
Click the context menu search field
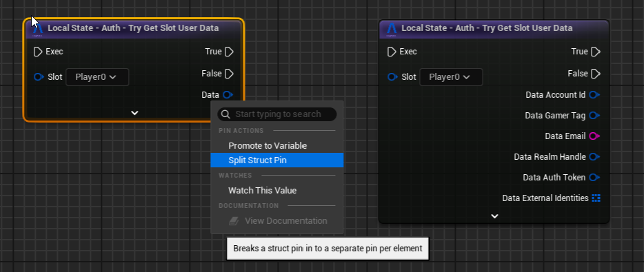point(277,114)
